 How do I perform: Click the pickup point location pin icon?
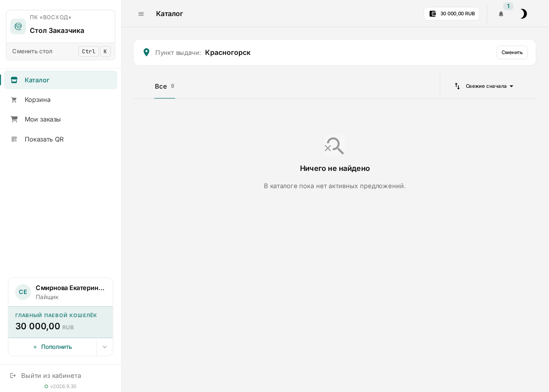pos(146,53)
